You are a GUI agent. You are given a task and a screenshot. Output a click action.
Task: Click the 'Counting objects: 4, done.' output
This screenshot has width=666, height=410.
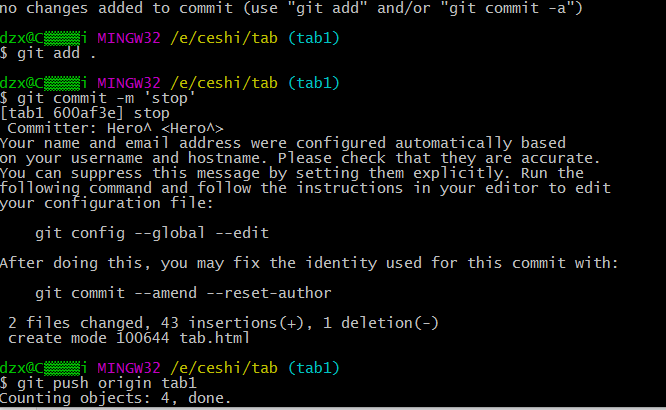click(x=116, y=398)
